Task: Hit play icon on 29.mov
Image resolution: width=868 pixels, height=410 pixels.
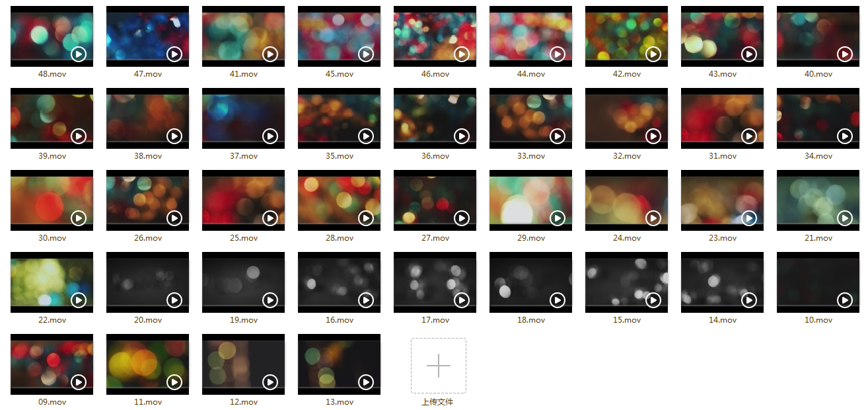Action: (558, 218)
